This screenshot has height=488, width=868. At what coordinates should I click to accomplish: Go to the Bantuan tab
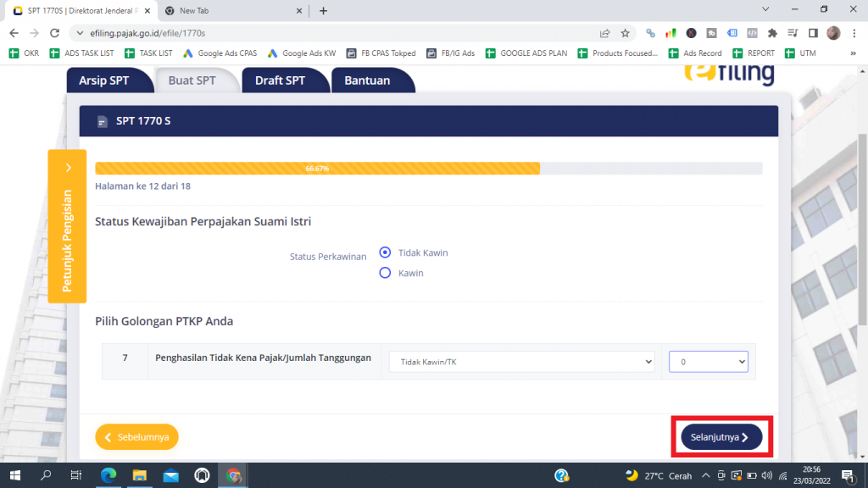tap(367, 80)
